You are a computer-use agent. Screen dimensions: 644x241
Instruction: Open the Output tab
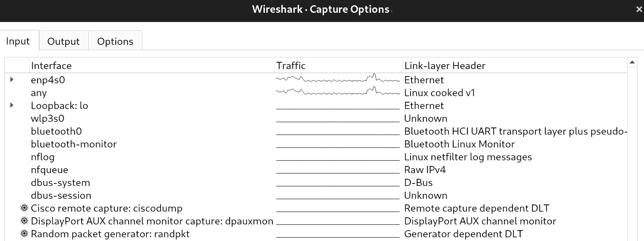click(x=64, y=41)
